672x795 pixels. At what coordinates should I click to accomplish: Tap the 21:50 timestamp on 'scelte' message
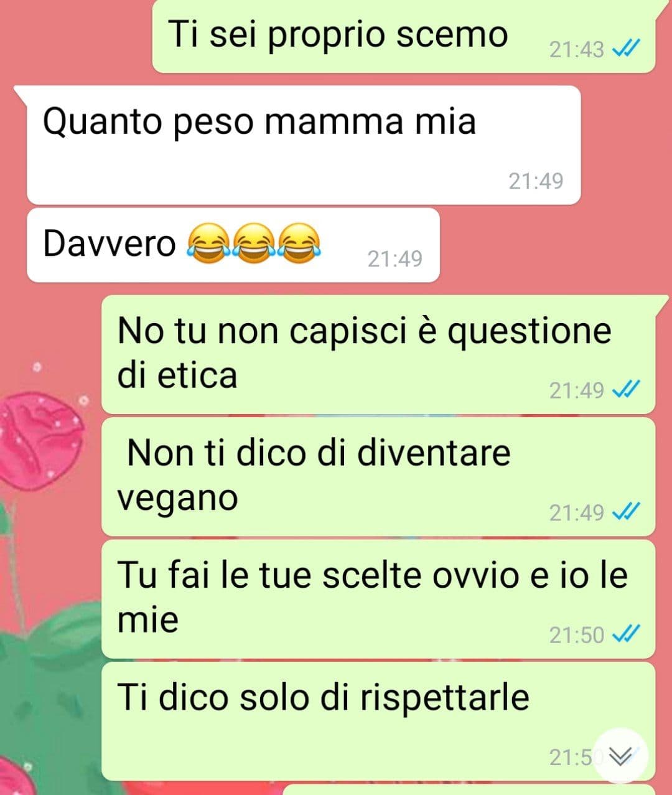[576, 635]
